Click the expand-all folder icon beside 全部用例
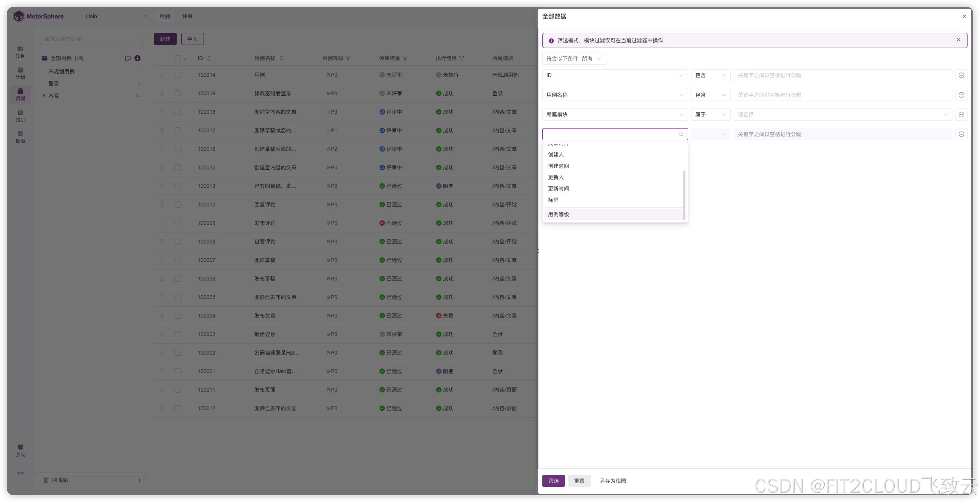Screen dimensions: 980x502 click(x=128, y=58)
